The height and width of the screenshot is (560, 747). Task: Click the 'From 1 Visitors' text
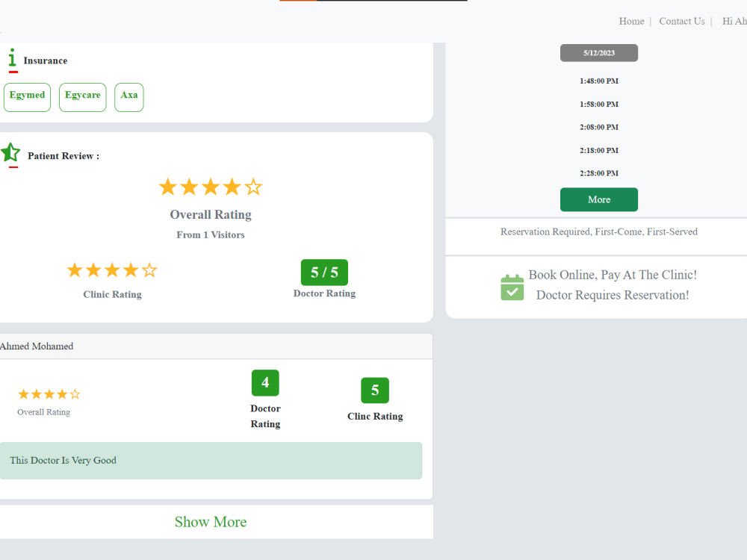click(x=211, y=234)
